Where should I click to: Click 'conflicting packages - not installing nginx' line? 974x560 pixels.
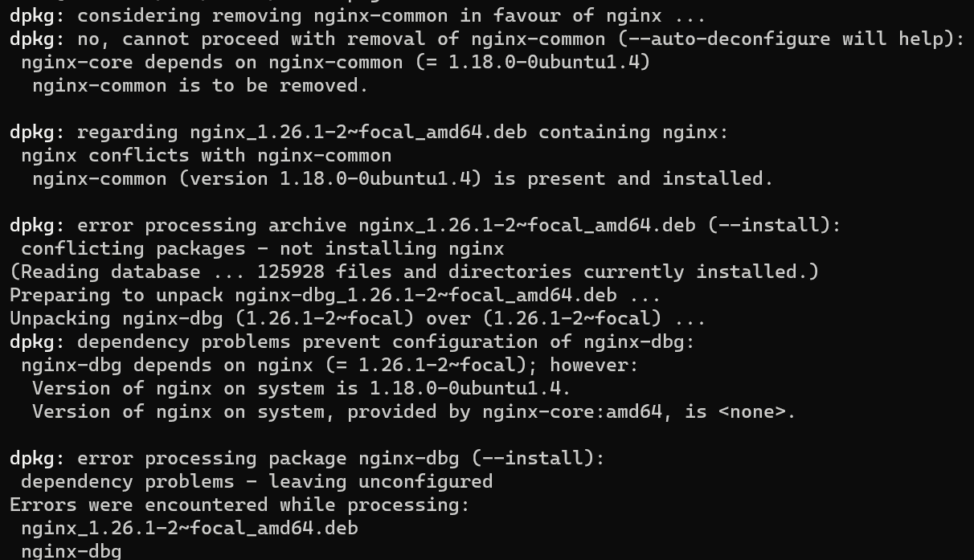click(x=263, y=248)
